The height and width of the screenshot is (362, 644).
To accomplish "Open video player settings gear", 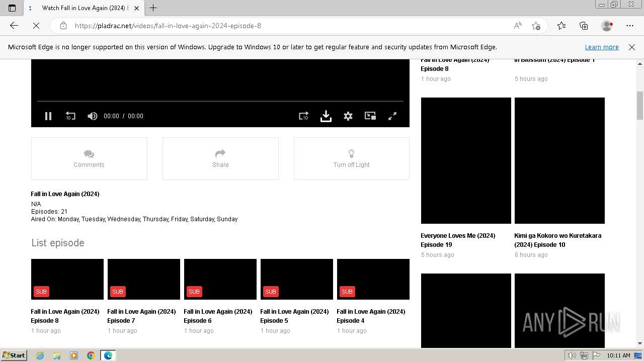I will pyautogui.click(x=348, y=116).
